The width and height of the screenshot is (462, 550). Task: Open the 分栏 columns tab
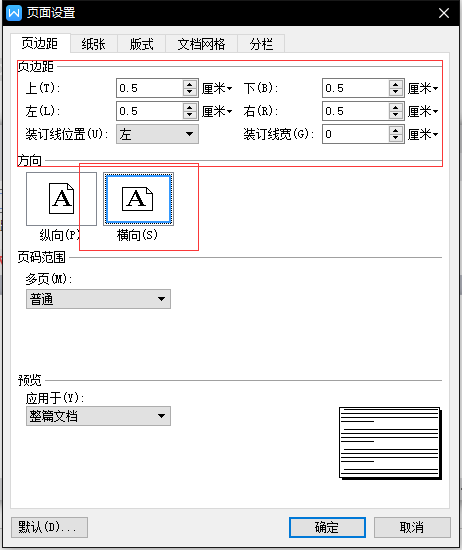pyautogui.click(x=261, y=44)
